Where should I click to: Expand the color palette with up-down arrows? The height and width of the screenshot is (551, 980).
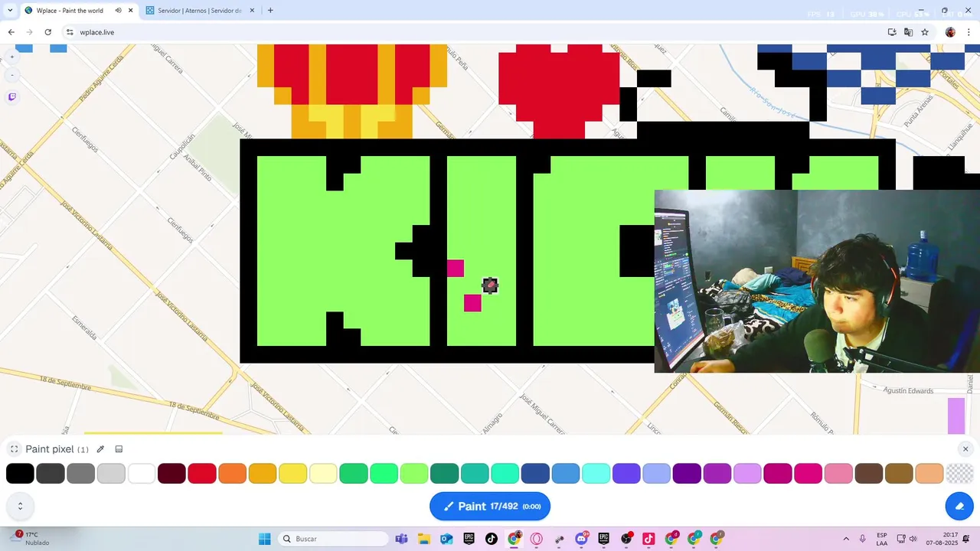tap(20, 506)
